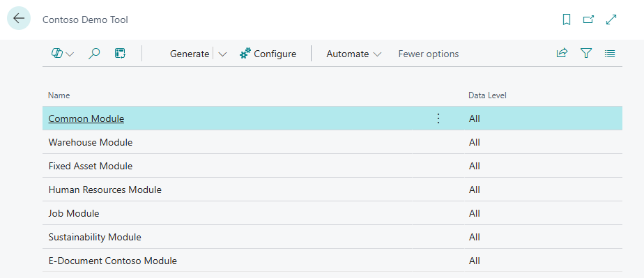The height and width of the screenshot is (278, 644).
Task: Sort by the Name column header
Action: 59,95
